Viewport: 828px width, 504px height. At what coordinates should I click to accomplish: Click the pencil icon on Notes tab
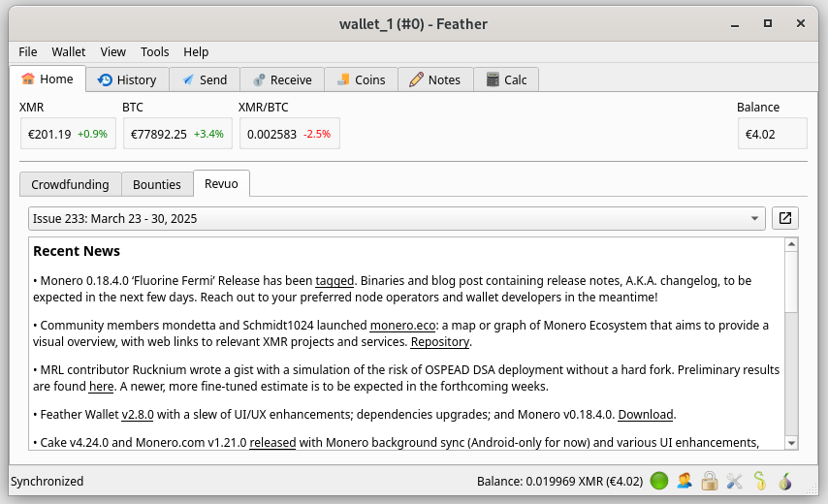point(416,79)
